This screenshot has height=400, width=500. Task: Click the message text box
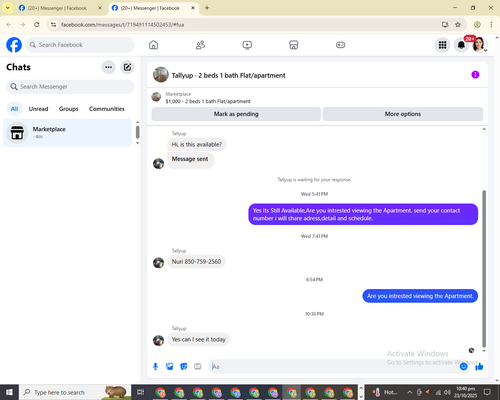(x=333, y=367)
